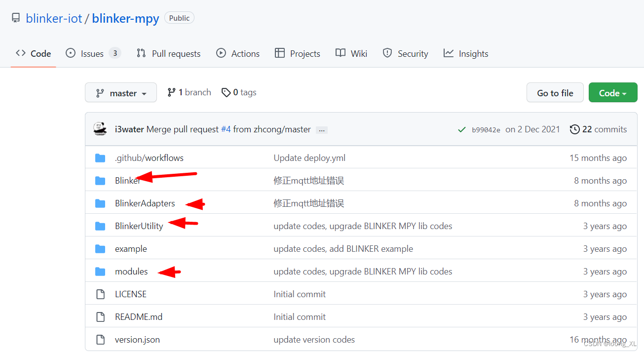Viewport: 644px width, 352px height.
Task: View the 1 branch link
Action: (x=189, y=92)
